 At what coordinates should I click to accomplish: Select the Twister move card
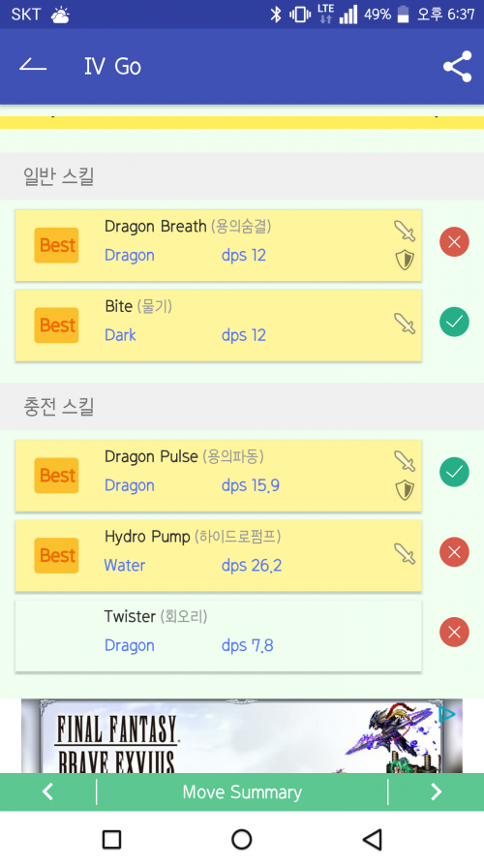tap(218, 635)
